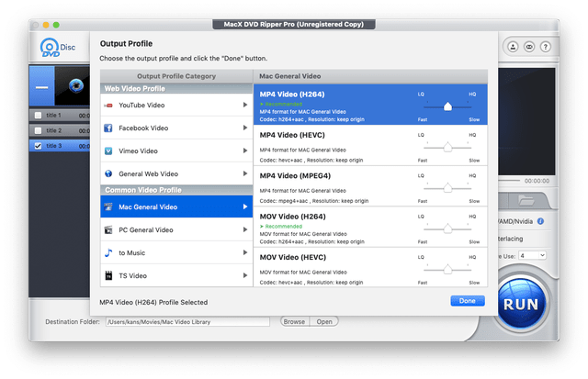Expand the Mac General Video arrow

click(x=244, y=207)
